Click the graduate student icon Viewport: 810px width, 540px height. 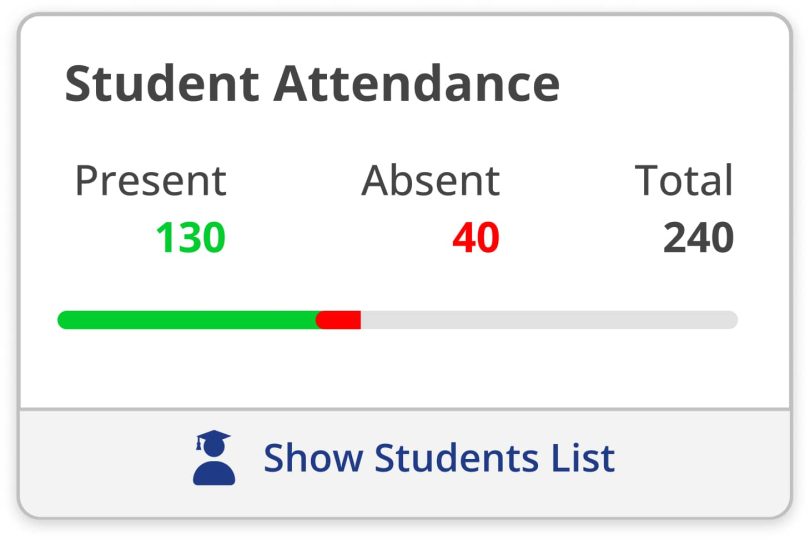(x=214, y=458)
